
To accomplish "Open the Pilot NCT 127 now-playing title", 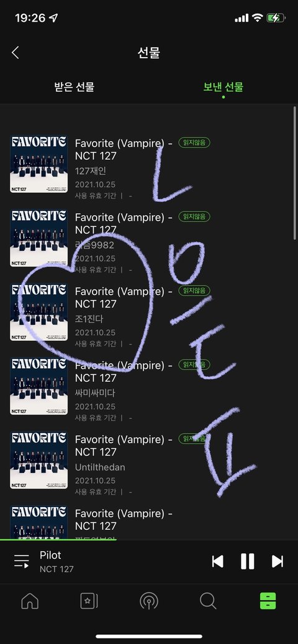I will point(56,562).
